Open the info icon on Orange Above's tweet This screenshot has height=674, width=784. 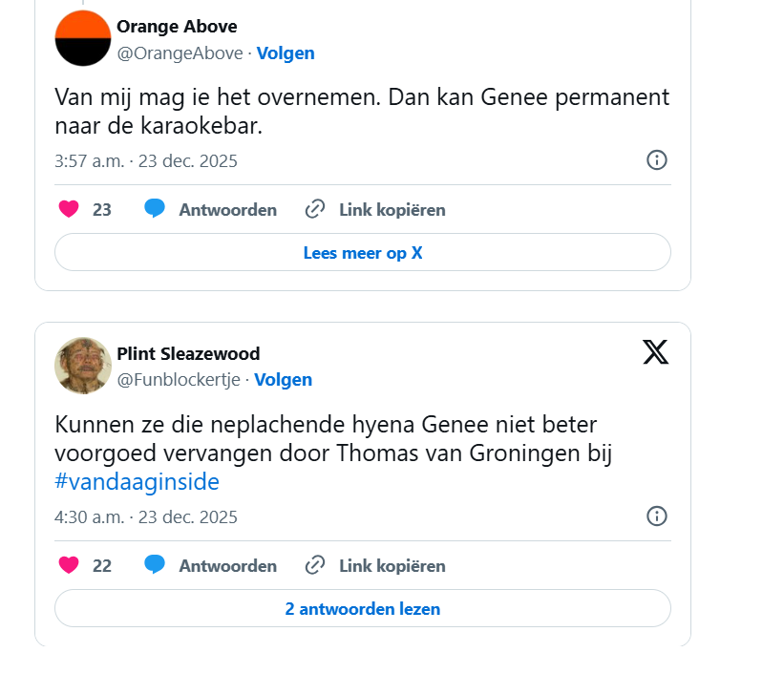(657, 159)
